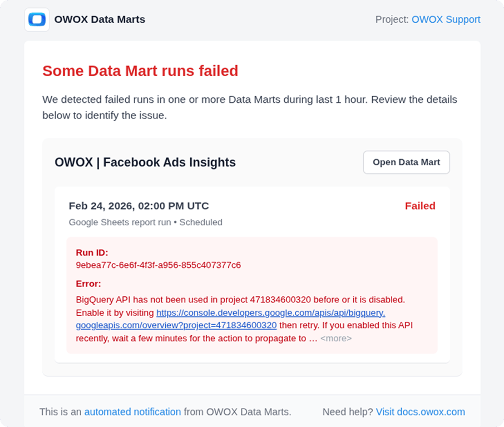Select the OWOX | Facebook Ads Insights title

coord(145,162)
